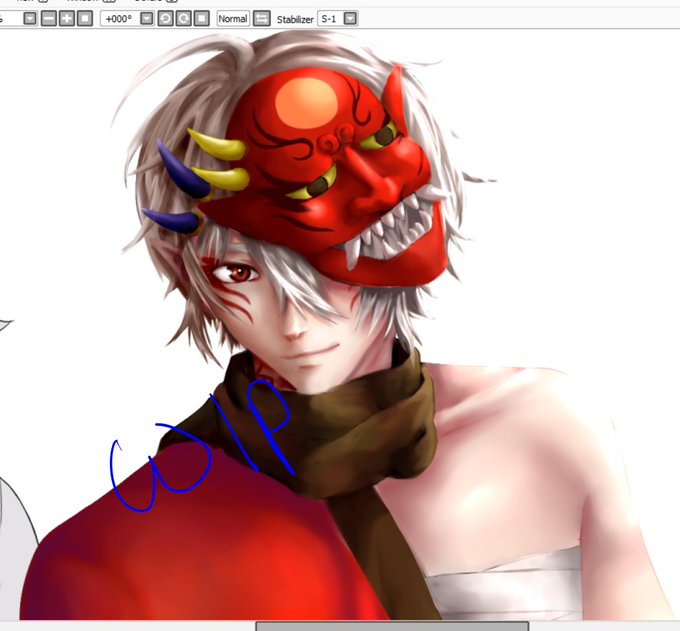Zoom out with the minus icon

click(49, 19)
